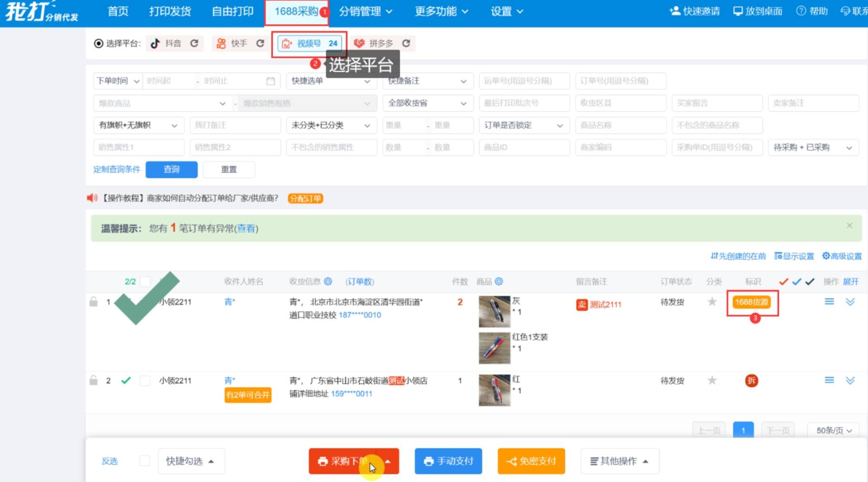Image resolution: width=868 pixels, height=482 pixels.
Task: Open the operations menu icon for order 1
Action: (x=829, y=302)
